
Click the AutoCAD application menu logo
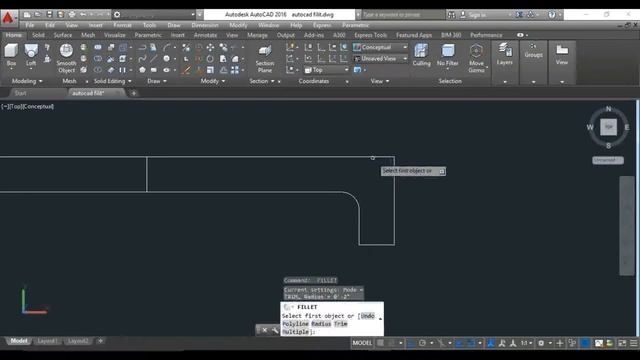pyautogui.click(x=8, y=17)
